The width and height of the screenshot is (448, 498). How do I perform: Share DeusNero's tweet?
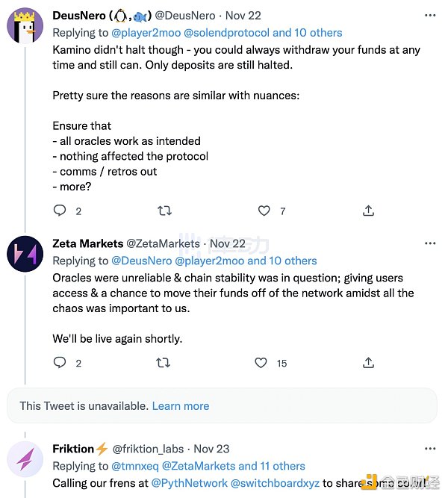368,211
